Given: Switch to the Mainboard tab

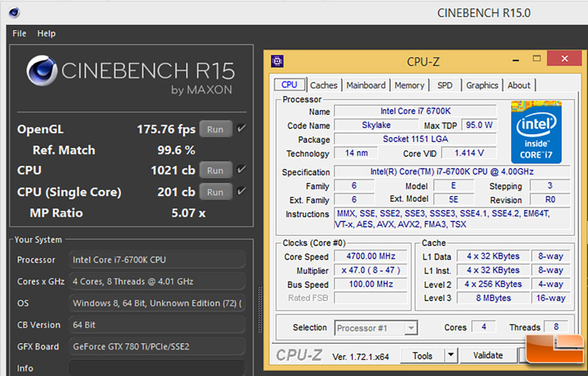Looking at the screenshot, I should pos(366,86).
